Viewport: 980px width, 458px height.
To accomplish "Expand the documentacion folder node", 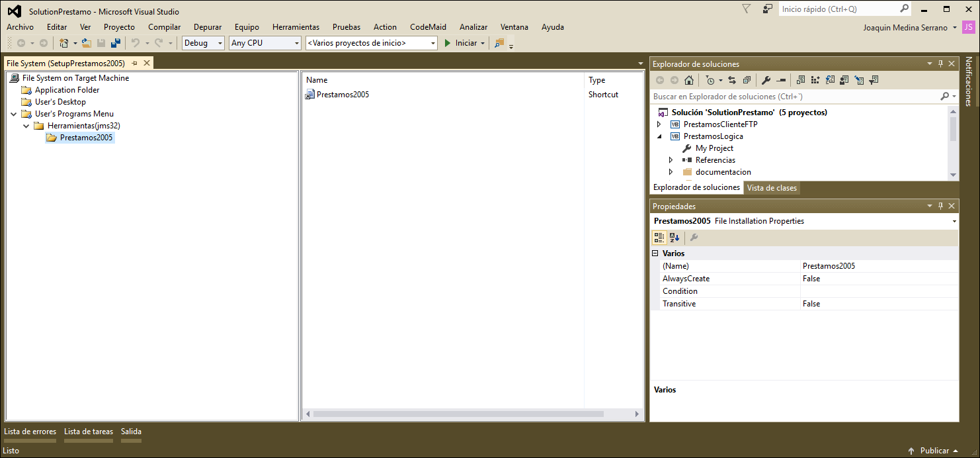I will point(671,172).
